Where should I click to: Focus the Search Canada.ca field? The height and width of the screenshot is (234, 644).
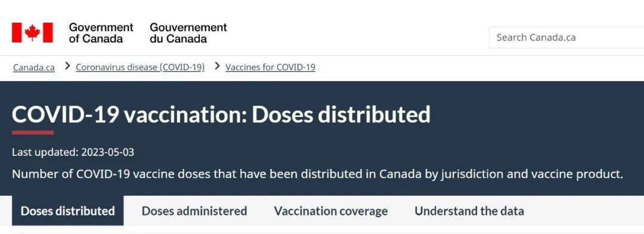coord(566,38)
